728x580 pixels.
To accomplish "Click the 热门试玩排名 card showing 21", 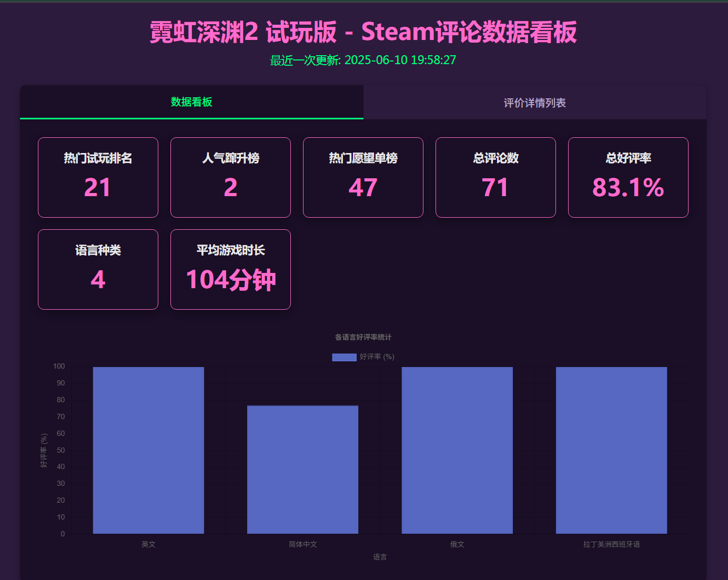I will tap(98, 177).
